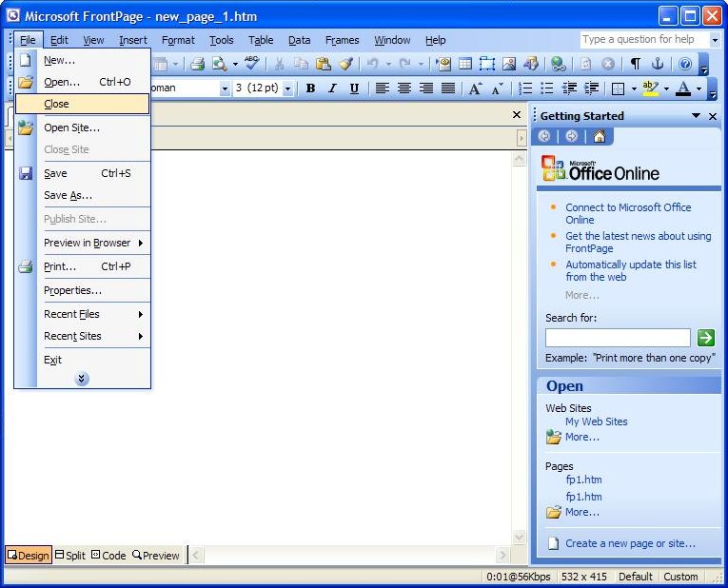The height and width of the screenshot is (588, 728).
Task: Expand the Highlight color dropdown arrow
Action: (x=666, y=88)
